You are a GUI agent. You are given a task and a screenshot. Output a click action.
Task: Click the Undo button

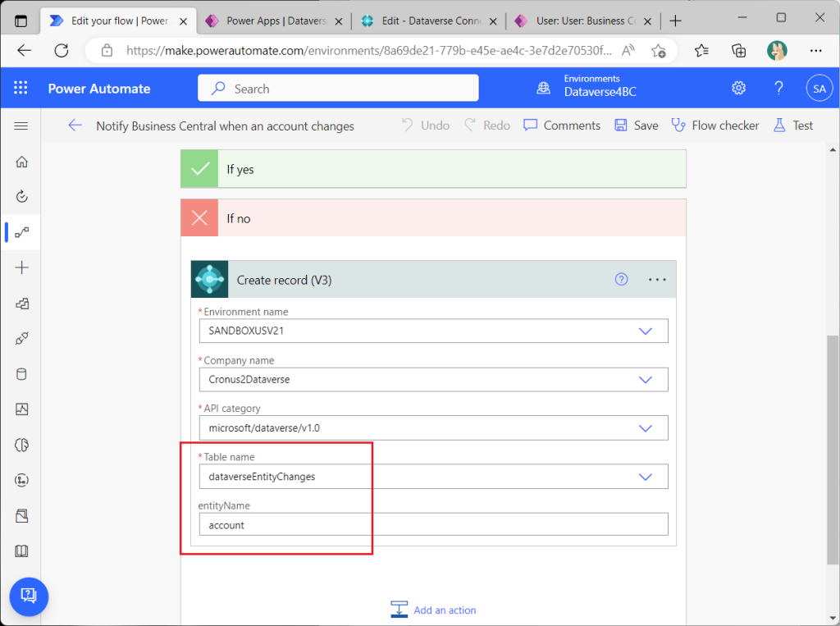426,126
